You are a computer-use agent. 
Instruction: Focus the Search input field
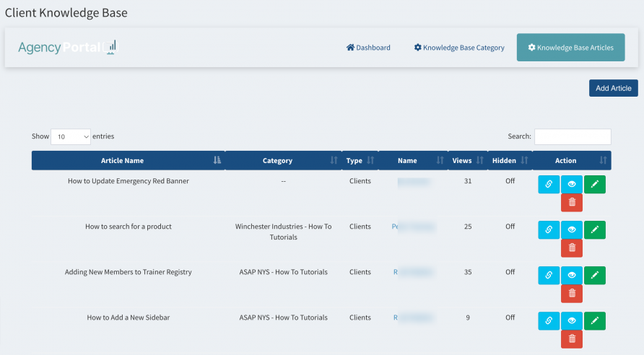(x=572, y=136)
